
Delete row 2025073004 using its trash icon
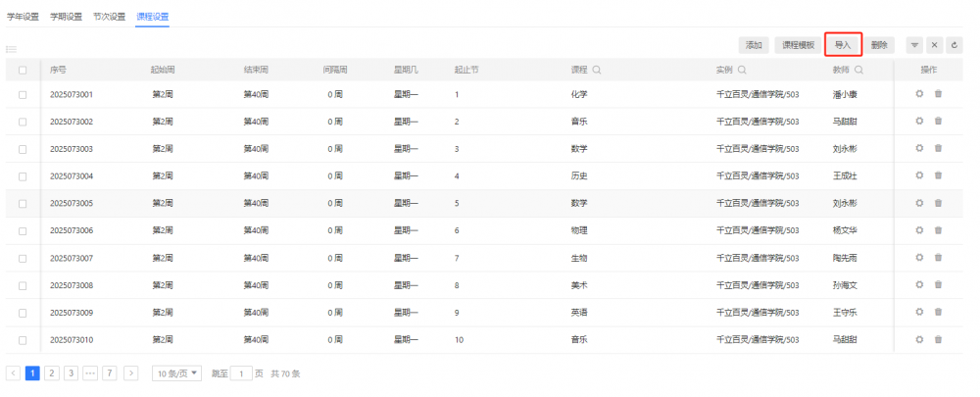(938, 175)
